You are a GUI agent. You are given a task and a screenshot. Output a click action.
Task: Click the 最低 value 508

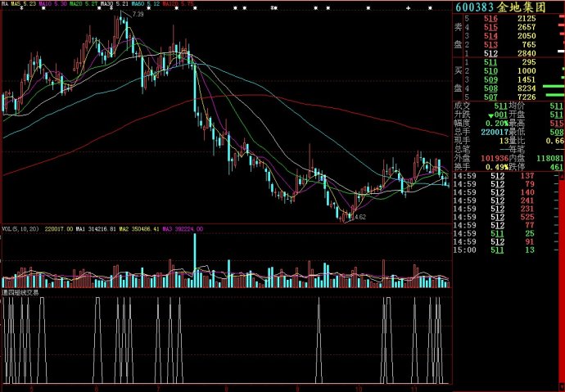[x=557, y=132]
